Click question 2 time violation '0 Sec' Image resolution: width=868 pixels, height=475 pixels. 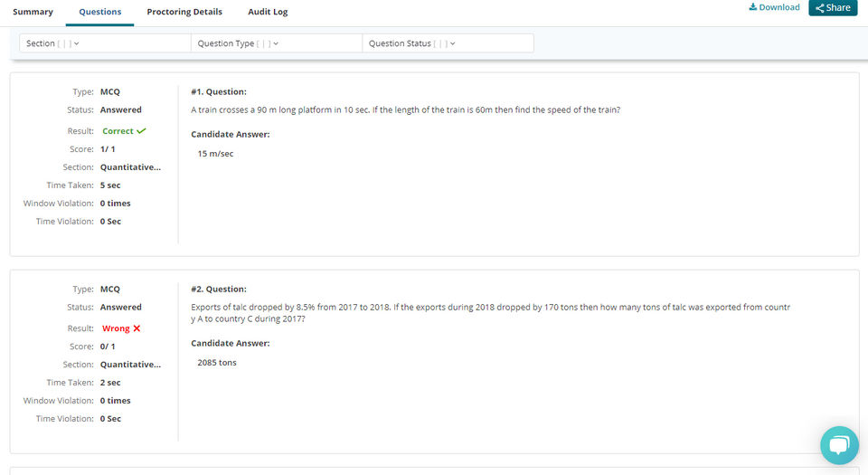tap(110, 419)
